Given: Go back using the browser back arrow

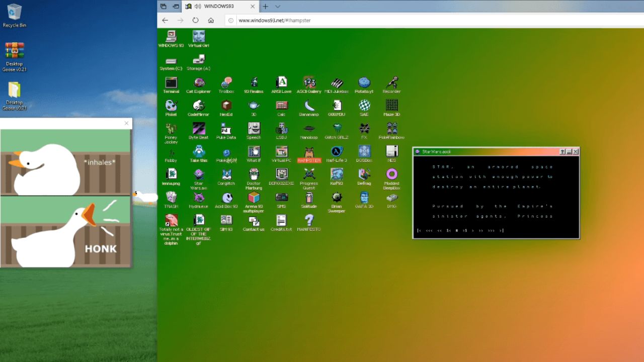Looking at the screenshot, I should click(165, 20).
